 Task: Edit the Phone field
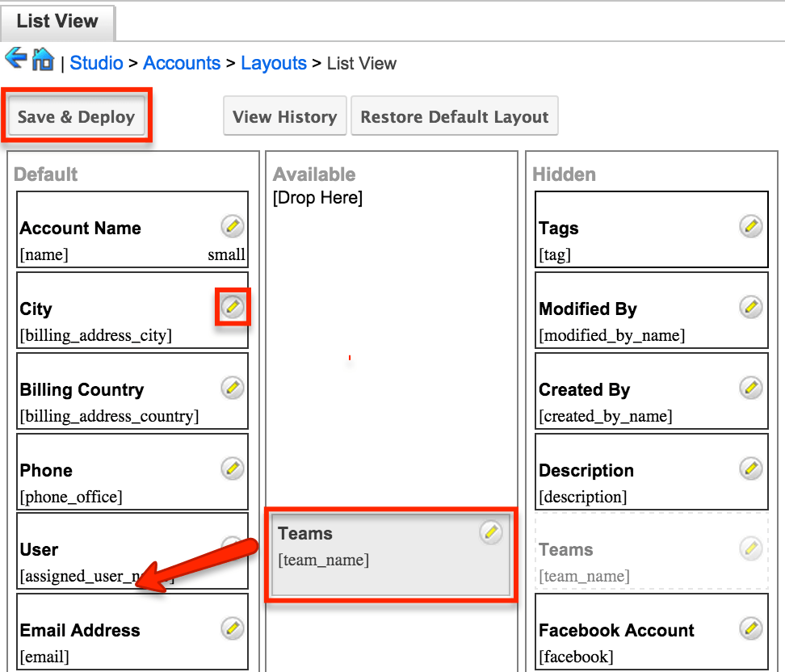(232, 468)
